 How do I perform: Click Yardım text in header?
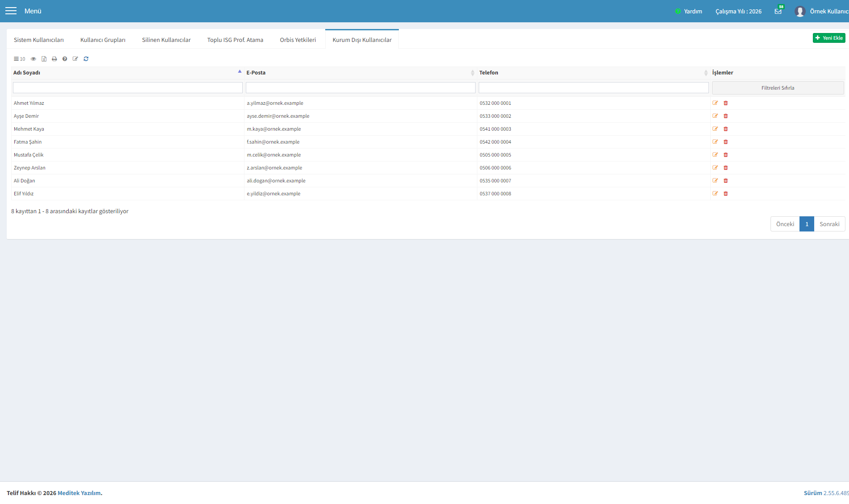(x=693, y=12)
